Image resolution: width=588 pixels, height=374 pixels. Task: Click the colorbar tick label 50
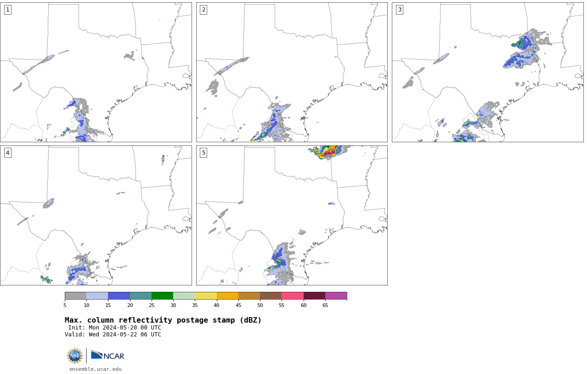[x=260, y=305]
